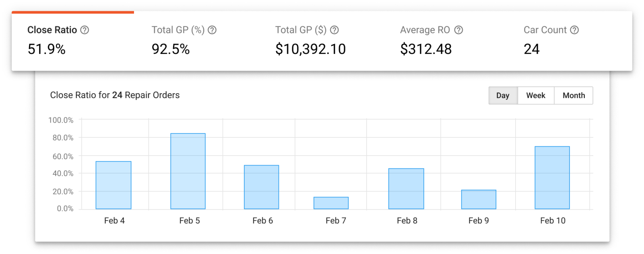Open help icon beside Total GP (%)
The height and width of the screenshot is (254, 644).
pyautogui.click(x=212, y=30)
